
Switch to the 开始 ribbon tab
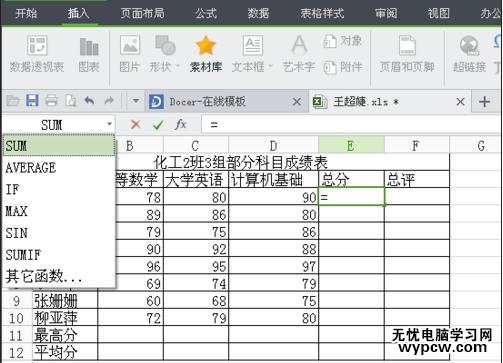click(x=26, y=13)
